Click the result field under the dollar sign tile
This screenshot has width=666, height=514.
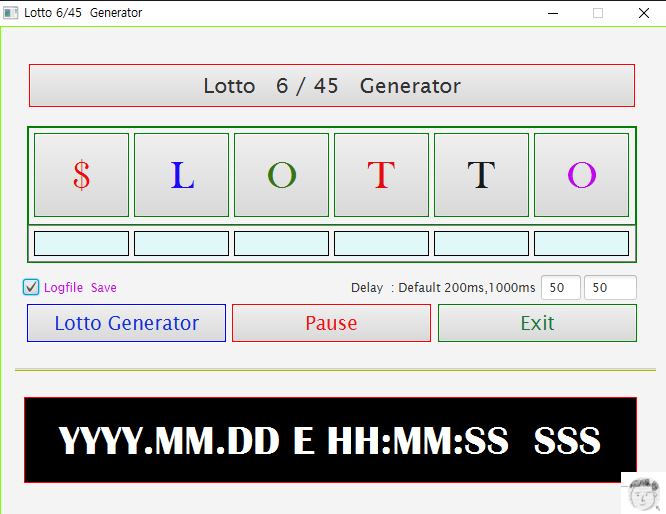coord(81,243)
